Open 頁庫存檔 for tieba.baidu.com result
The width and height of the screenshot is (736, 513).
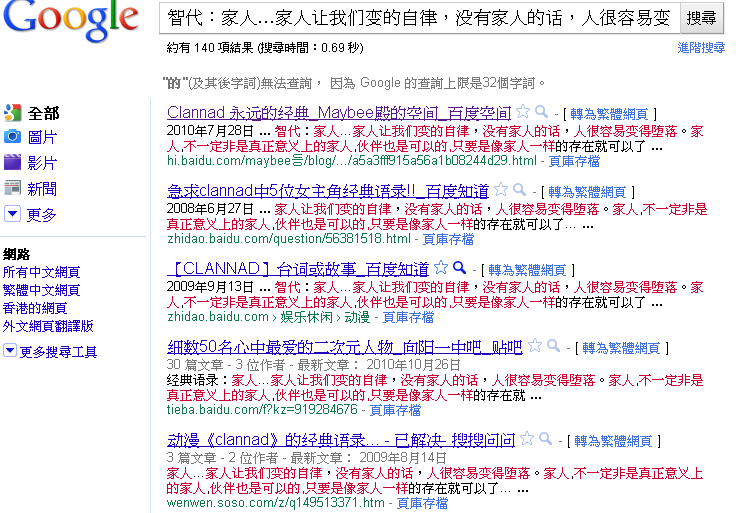pos(395,410)
